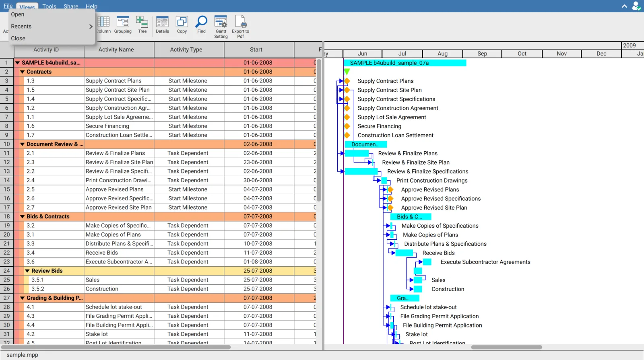Click the Receive Bids Gantt bar
644x360 pixels.
(x=404, y=253)
